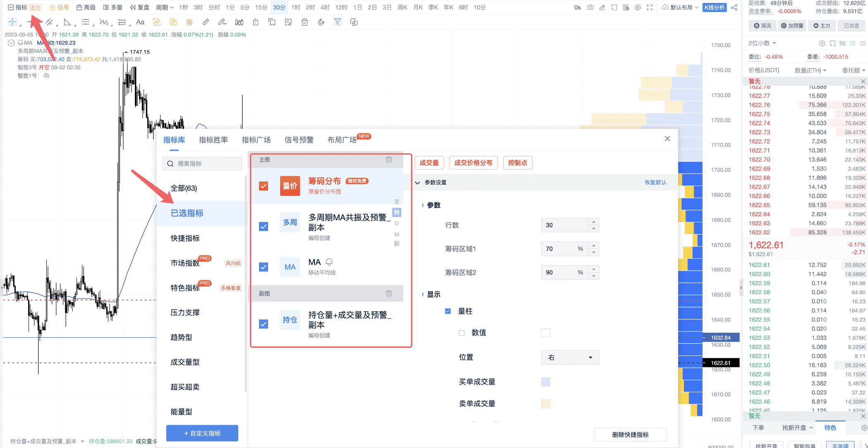
Task: Switch to the 指标胜率 tab
Action: coord(213,140)
